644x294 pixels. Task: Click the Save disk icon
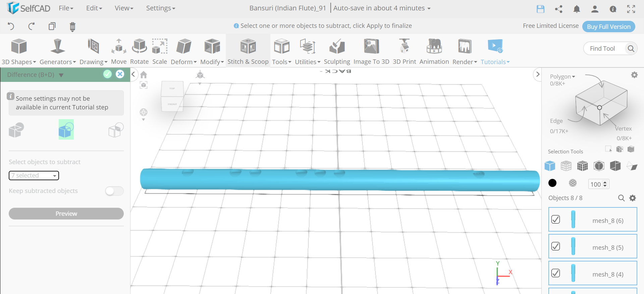tap(540, 9)
